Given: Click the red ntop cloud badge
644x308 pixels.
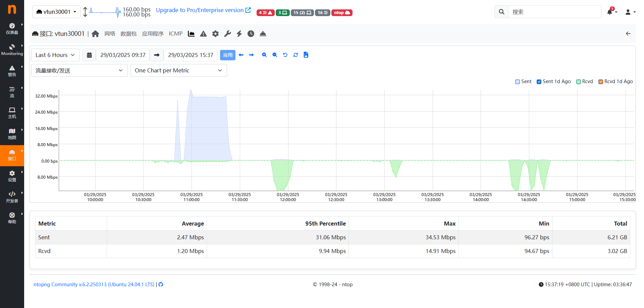Looking at the screenshot, I should tap(342, 13).
